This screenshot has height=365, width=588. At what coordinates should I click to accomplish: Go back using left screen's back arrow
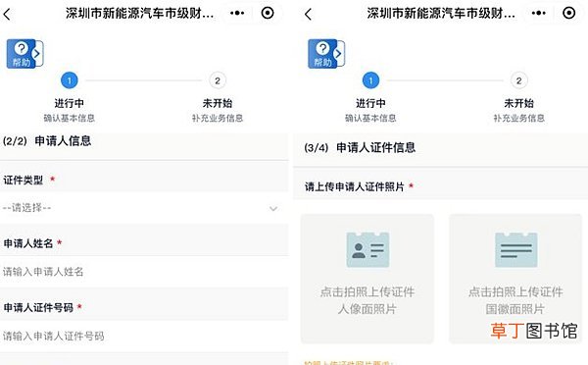[7, 15]
